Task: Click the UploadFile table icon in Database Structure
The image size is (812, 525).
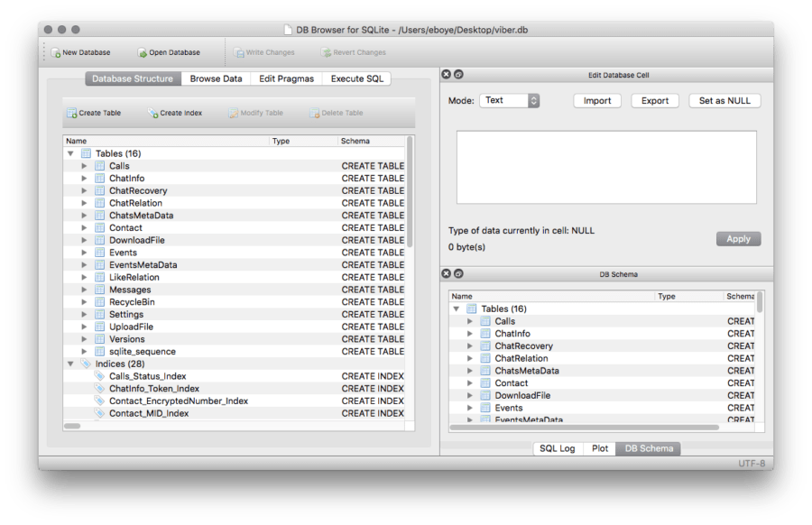Action: click(x=100, y=327)
